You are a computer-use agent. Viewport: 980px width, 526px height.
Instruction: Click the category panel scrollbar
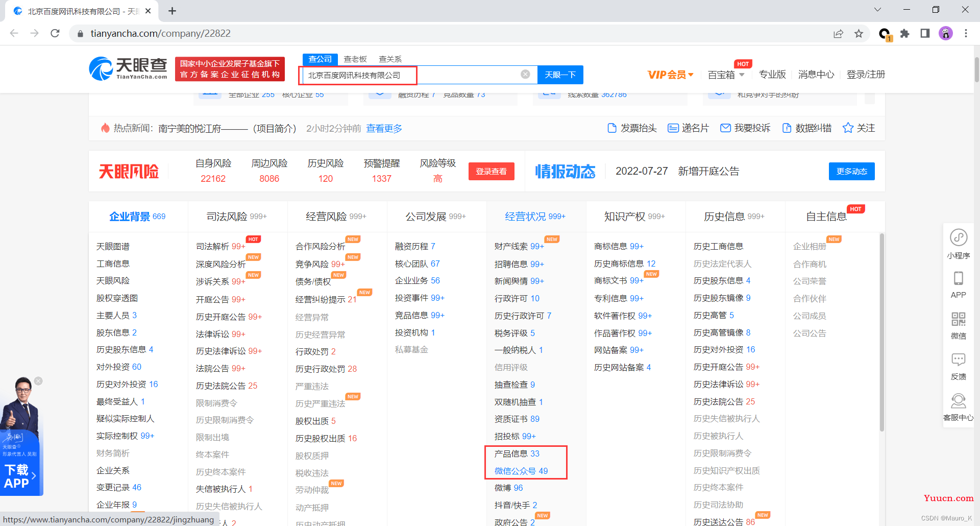(x=881, y=332)
